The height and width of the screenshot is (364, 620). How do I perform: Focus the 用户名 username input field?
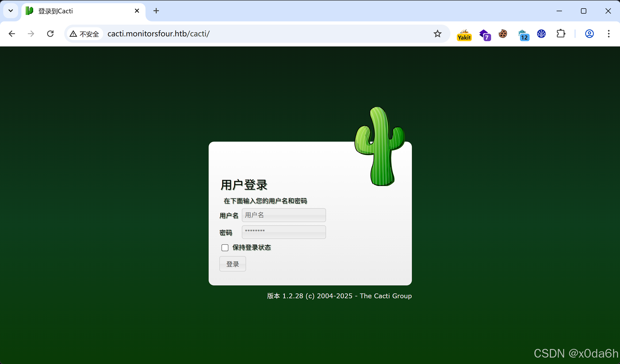(284, 215)
